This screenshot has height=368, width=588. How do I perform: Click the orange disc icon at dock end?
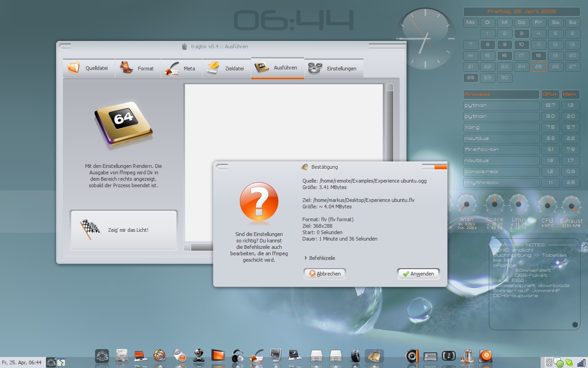pos(486,356)
